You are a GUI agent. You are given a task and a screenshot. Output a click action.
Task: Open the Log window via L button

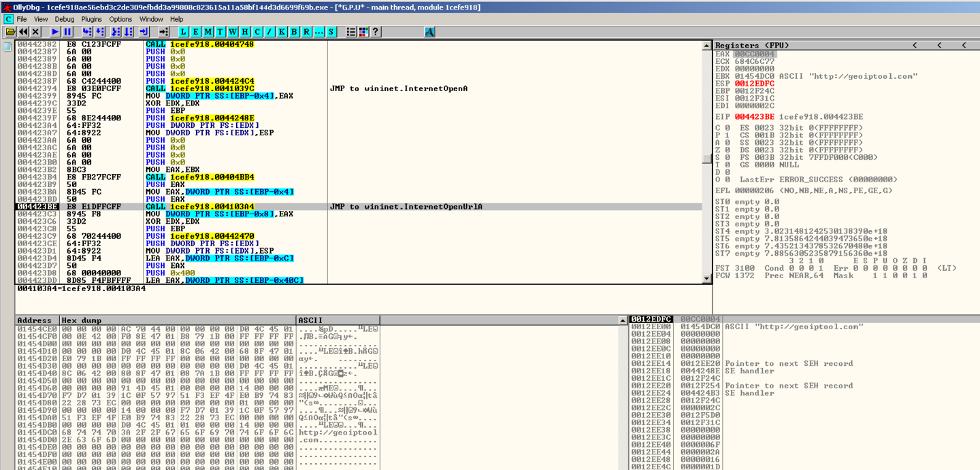click(x=184, y=32)
